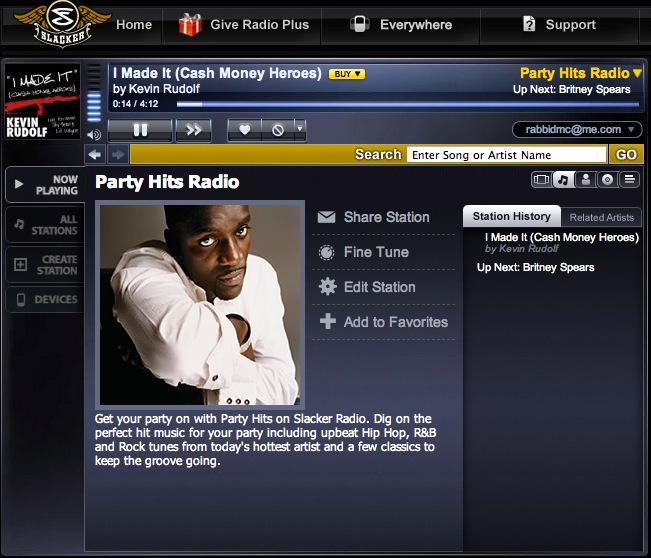Click the All Stations music note icon

[20, 224]
